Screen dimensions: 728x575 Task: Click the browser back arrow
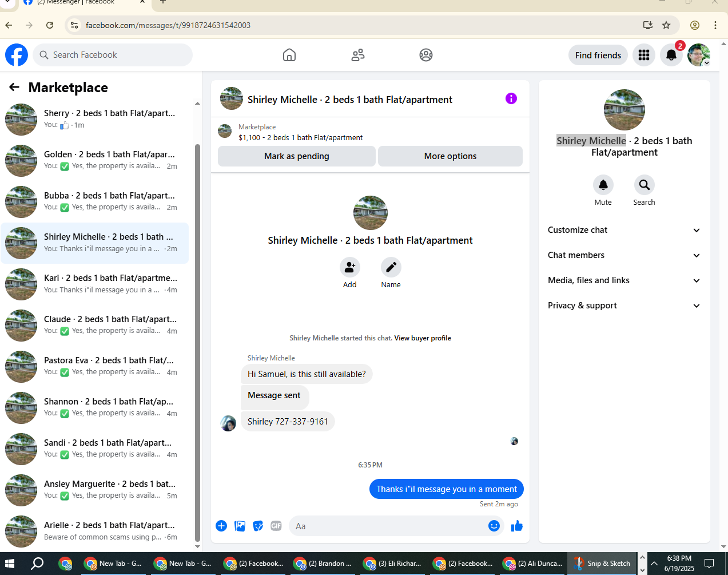pos(9,25)
